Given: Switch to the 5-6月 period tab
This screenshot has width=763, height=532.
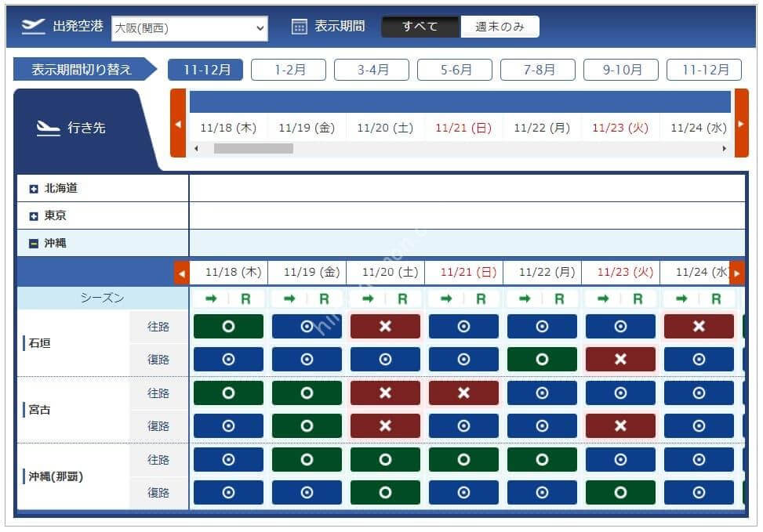Looking at the screenshot, I should pyautogui.click(x=455, y=70).
